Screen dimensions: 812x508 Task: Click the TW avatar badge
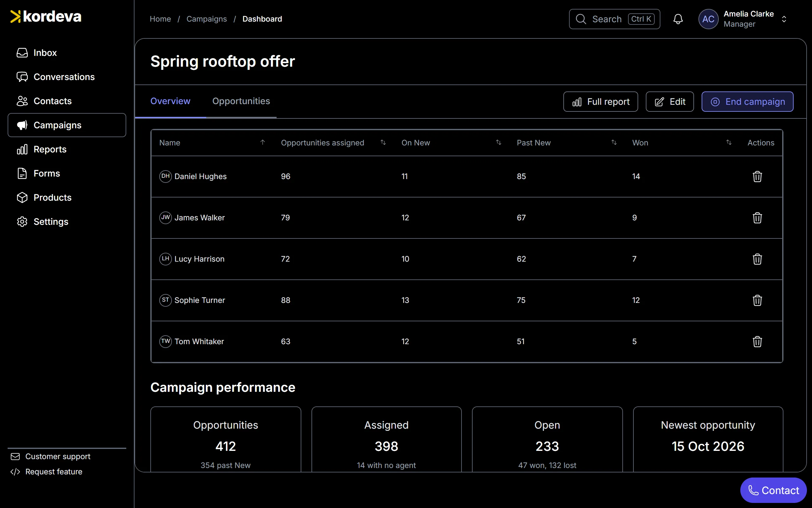(x=166, y=341)
